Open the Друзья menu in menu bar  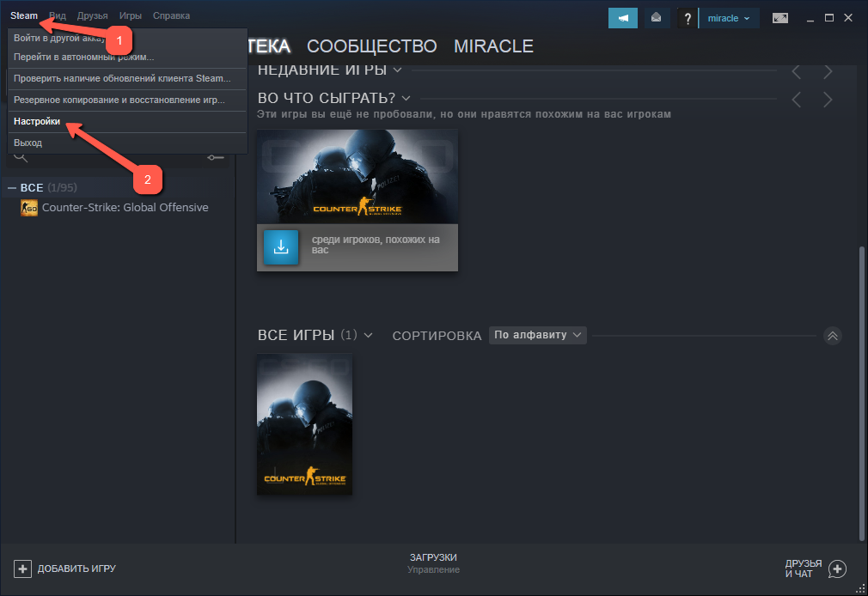[x=92, y=16]
